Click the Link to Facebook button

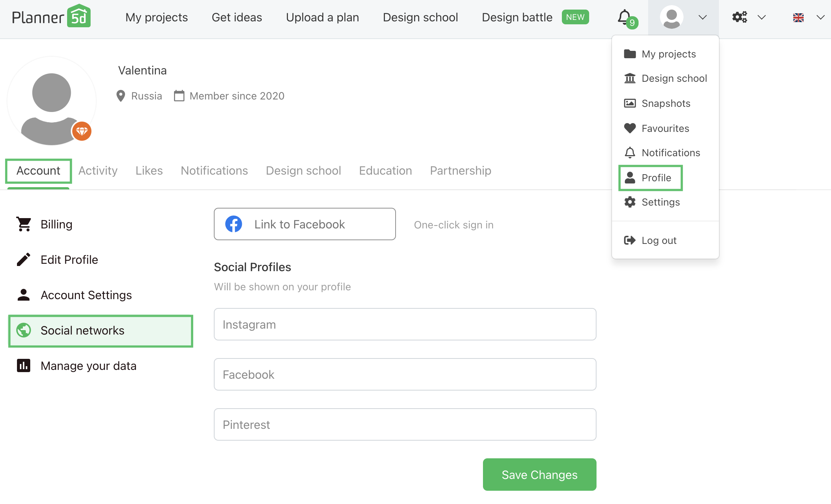tap(305, 224)
